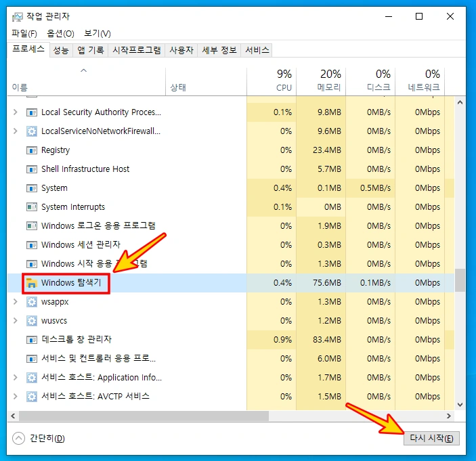Screen dimensions: 476x461
Task: Click the 서비스 호스트: Application Info icon
Action: [32, 378]
